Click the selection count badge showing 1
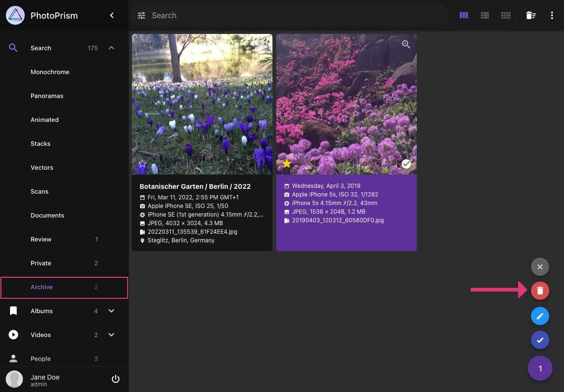This screenshot has width=564, height=392. (540, 368)
